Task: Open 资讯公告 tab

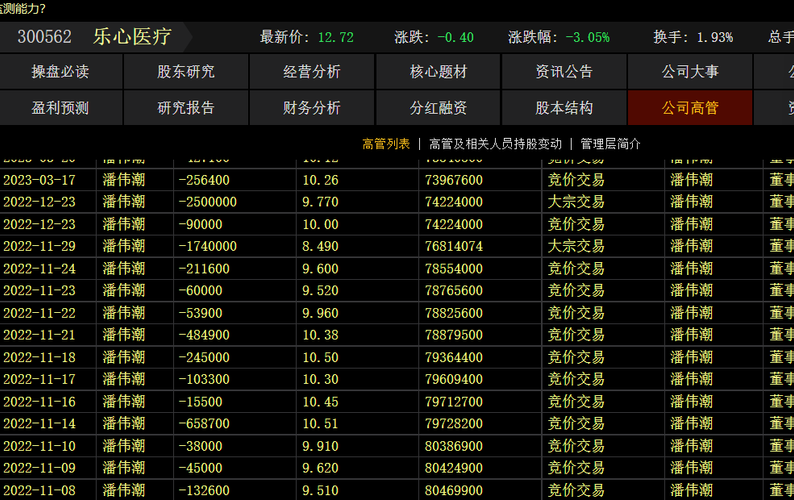Action: (564, 71)
